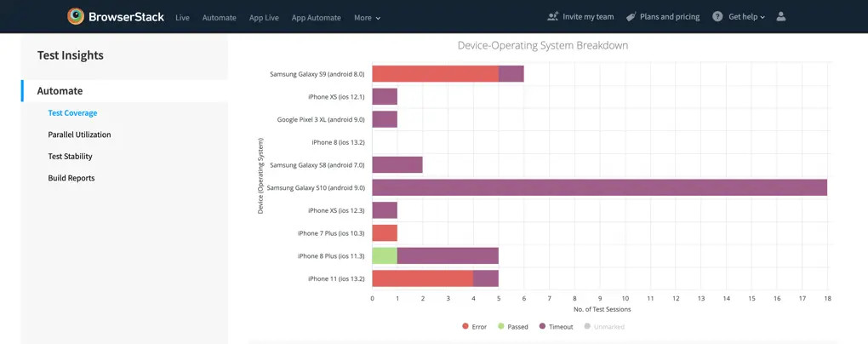Click the Invite my team link
Screen dimensions: 868x344
pyautogui.click(x=588, y=17)
